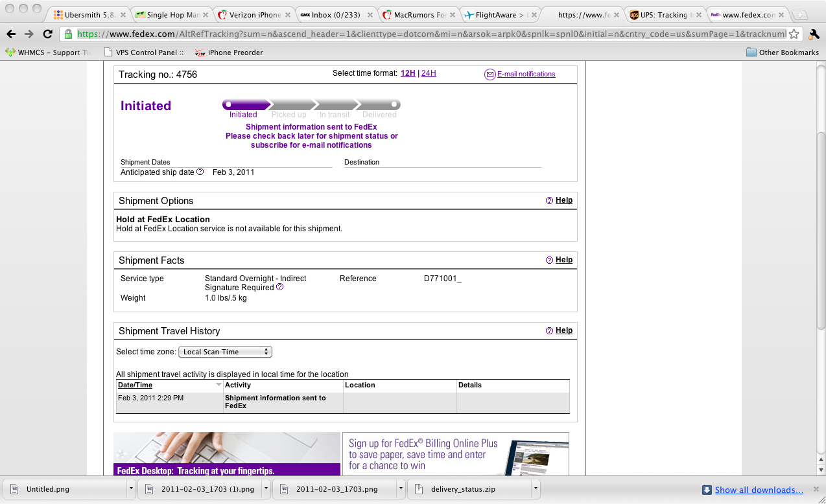Image resolution: width=826 pixels, height=504 pixels.
Task: Open a new tab with plus button
Action: pyautogui.click(x=799, y=15)
